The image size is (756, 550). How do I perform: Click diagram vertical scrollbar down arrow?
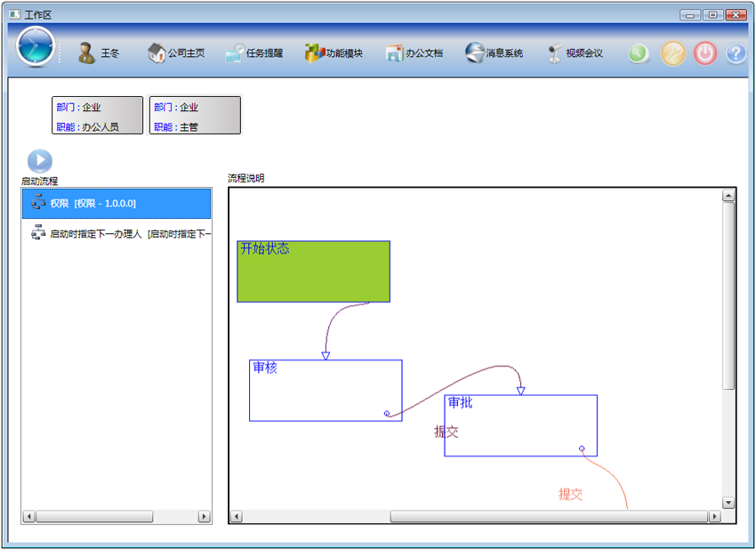click(728, 503)
